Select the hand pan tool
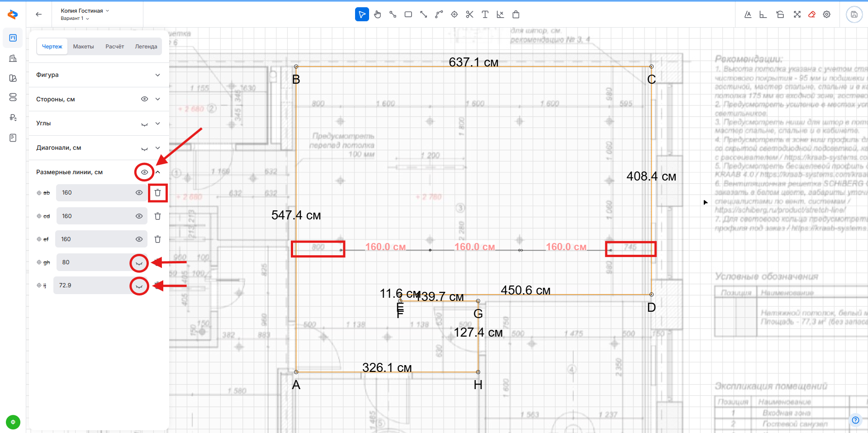 pyautogui.click(x=377, y=14)
